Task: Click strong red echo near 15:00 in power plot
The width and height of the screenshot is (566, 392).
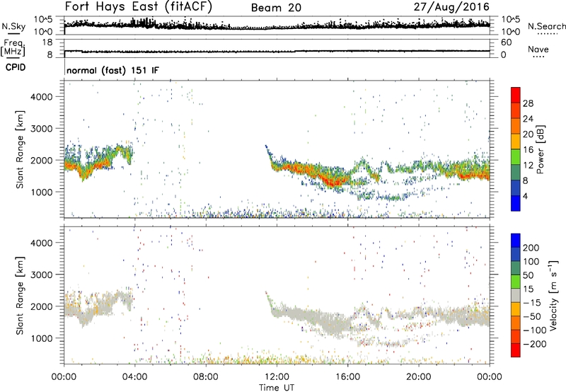Action: 332,180
